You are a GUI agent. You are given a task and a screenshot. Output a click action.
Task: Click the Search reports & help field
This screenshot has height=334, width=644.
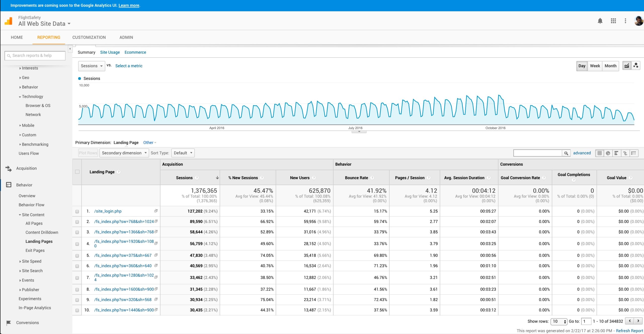35,56
